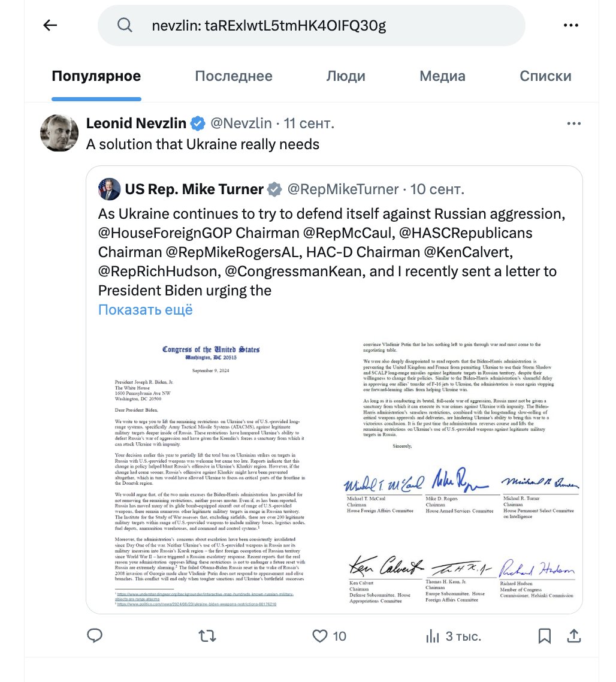Screen dimensions: 616x682
Task: Open Leonid Nevzlin's profile avatar
Action: (59, 133)
